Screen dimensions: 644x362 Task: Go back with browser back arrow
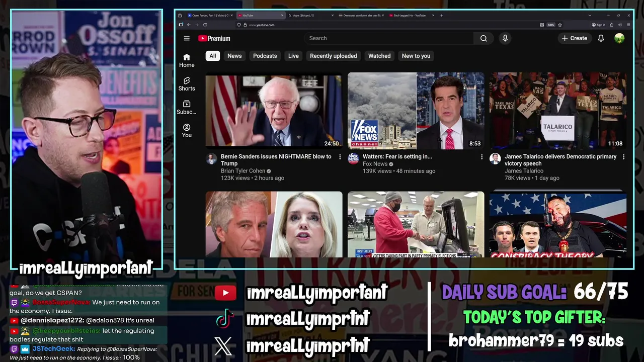[x=189, y=25]
